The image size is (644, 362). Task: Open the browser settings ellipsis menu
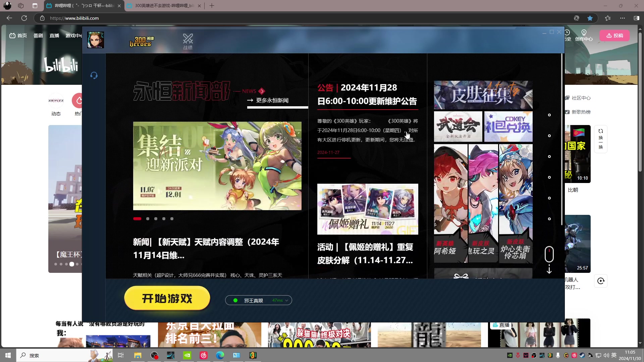pyautogui.click(x=623, y=18)
